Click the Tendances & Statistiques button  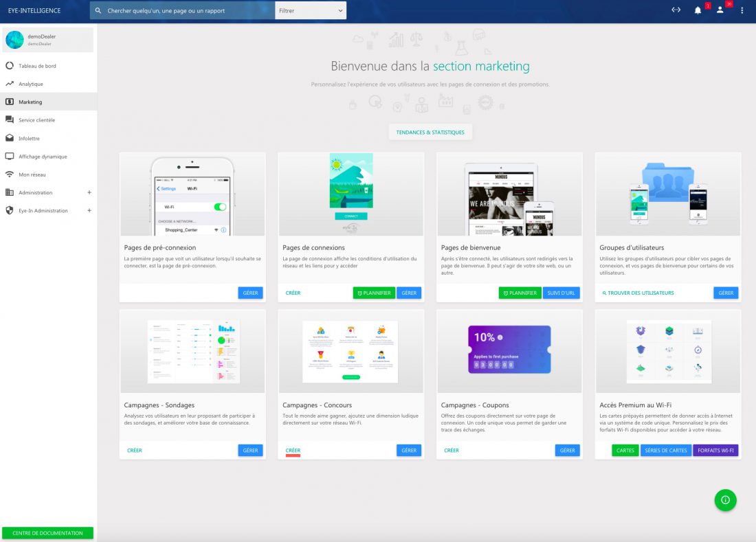point(430,132)
